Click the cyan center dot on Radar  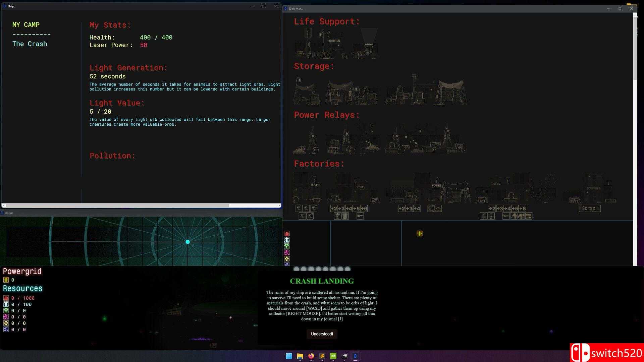pyautogui.click(x=187, y=242)
